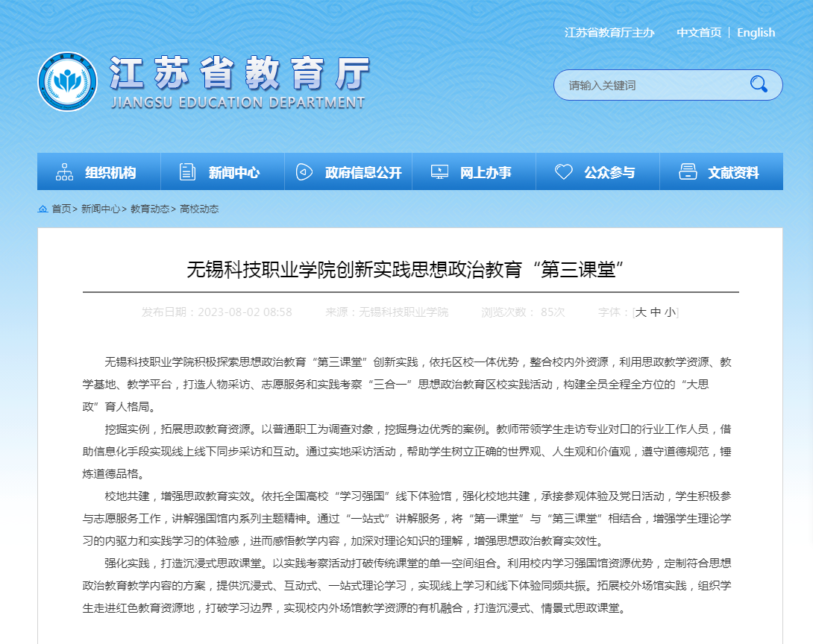Go to 中文首页
Image resolution: width=813 pixels, height=644 pixels.
(699, 33)
